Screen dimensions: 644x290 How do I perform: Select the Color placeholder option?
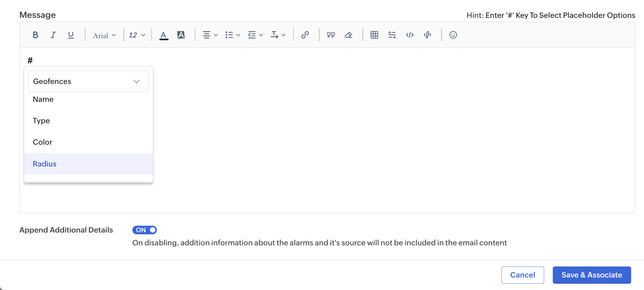click(x=89, y=142)
